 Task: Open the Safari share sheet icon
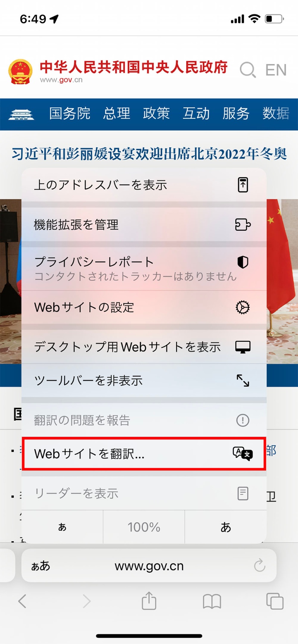click(x=149, y=601)
